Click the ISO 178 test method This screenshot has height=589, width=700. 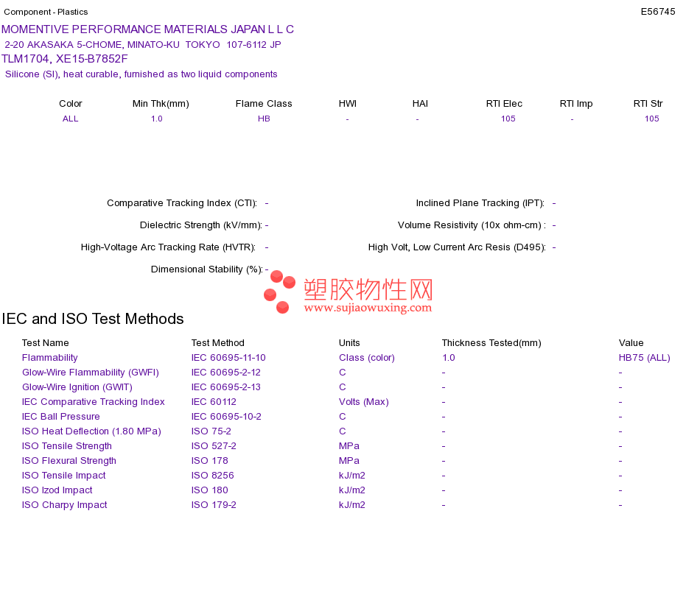[x=210, y=460]
